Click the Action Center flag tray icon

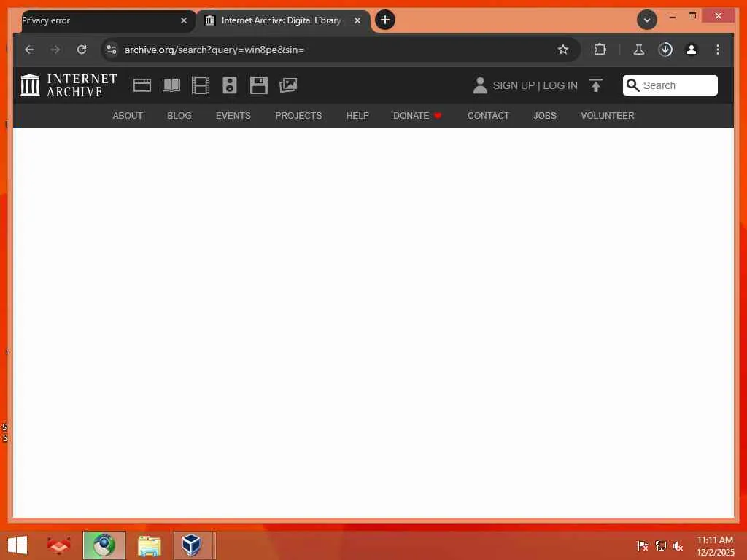tap(643, 545)
